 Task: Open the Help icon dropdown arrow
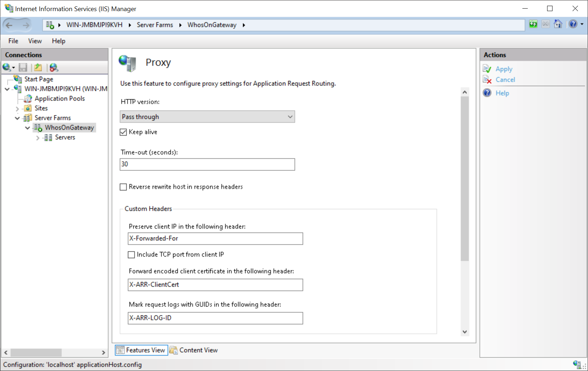pos(582,24)
